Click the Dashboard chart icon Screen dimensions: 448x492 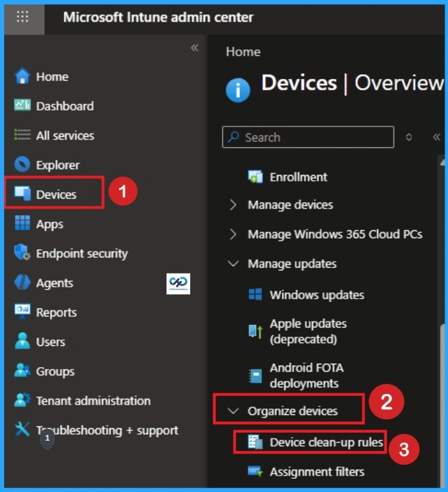click(22, 105)
